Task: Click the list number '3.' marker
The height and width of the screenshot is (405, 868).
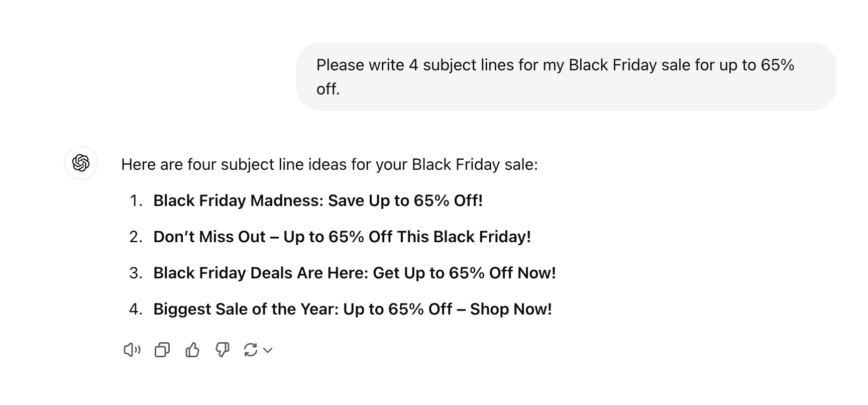Action: pos(136,273)
